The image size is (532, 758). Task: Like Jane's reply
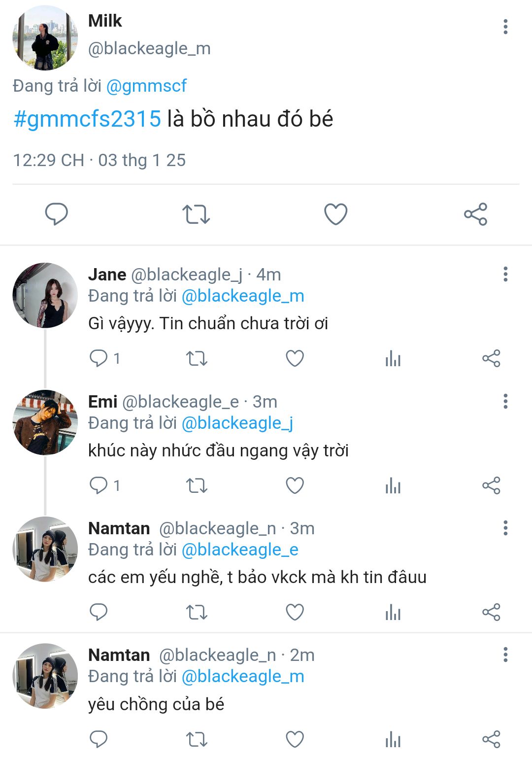click(295, 358)
